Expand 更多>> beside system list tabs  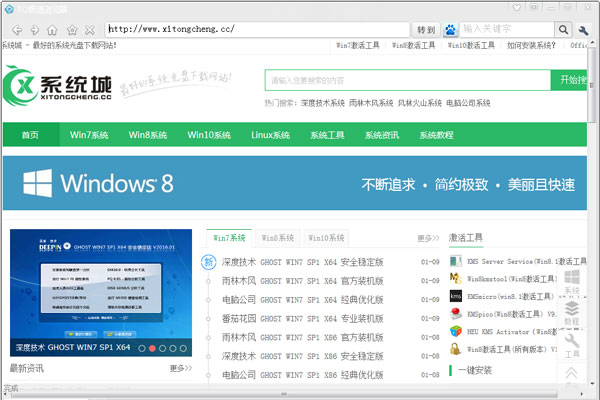click(429, 238)
